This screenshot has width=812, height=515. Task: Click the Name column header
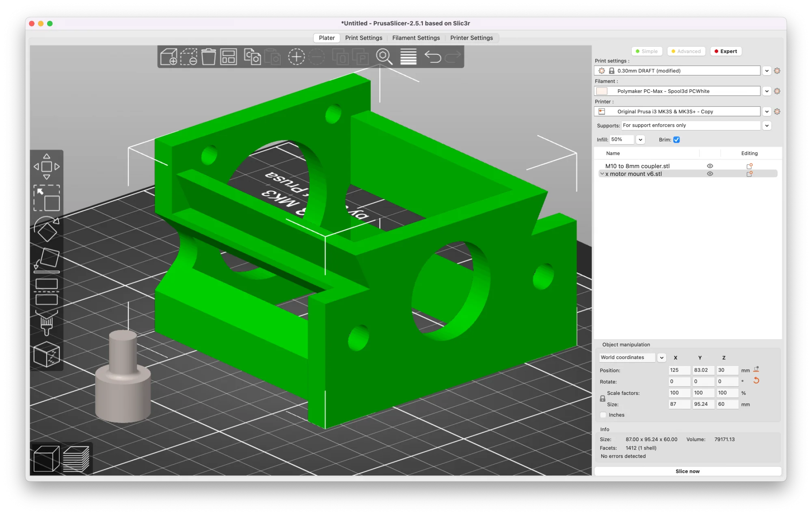[613, 153]
